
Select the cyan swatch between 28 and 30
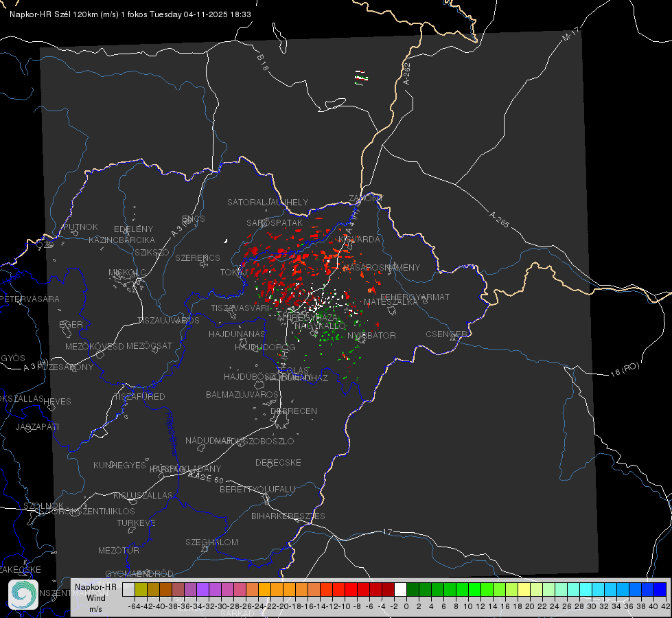click(586, 589)
